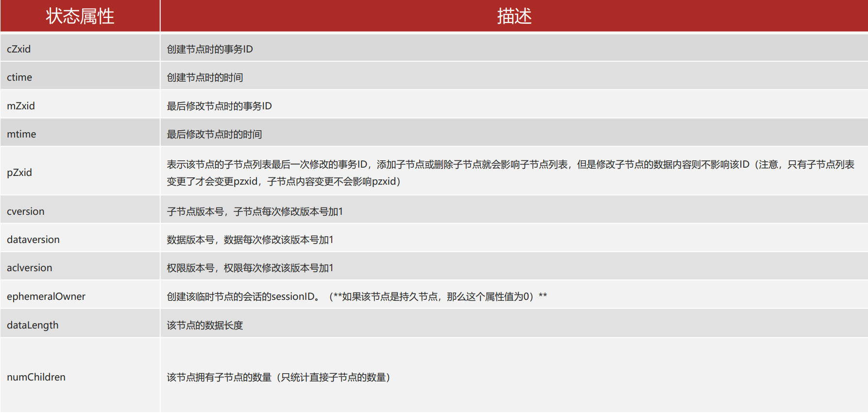Select the pZxid cell
This screenshot has width=868, height=415.
80,171
